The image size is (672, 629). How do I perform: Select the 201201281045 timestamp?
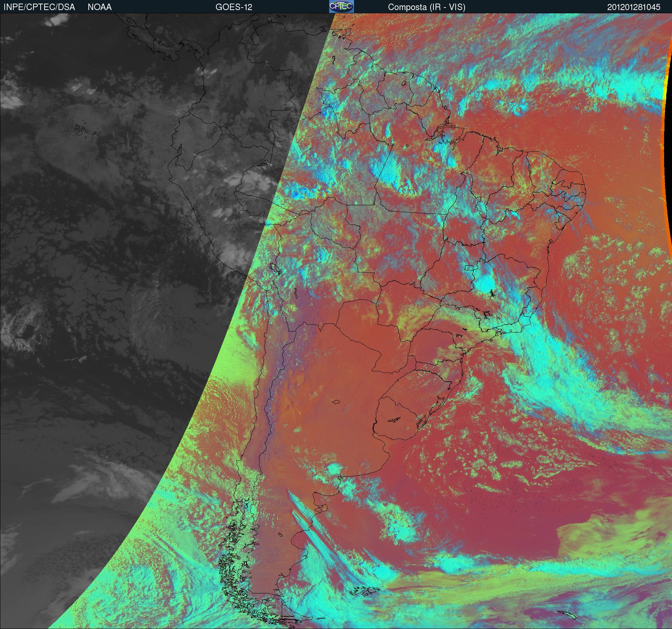(634, 7)
